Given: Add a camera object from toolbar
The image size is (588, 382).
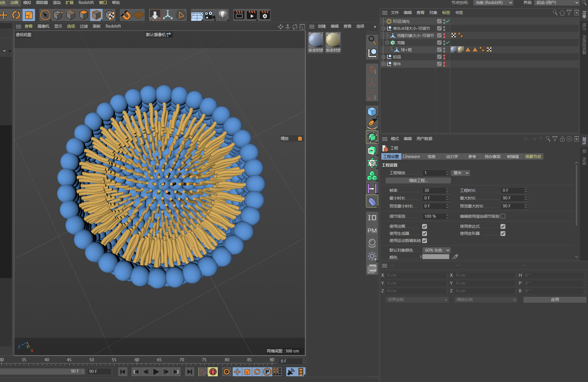Looking at the screenshot, I should point(210,15).
